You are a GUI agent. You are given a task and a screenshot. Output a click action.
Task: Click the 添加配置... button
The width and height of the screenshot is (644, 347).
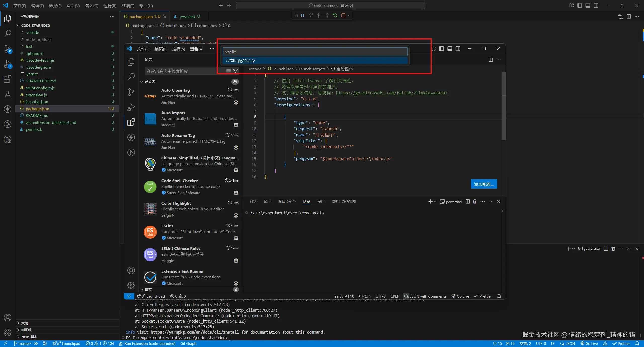484,184
